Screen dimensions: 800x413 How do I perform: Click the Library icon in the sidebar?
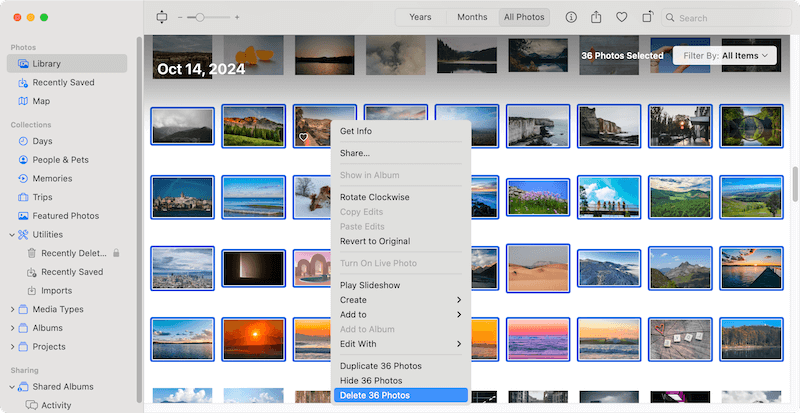[23, 64]
